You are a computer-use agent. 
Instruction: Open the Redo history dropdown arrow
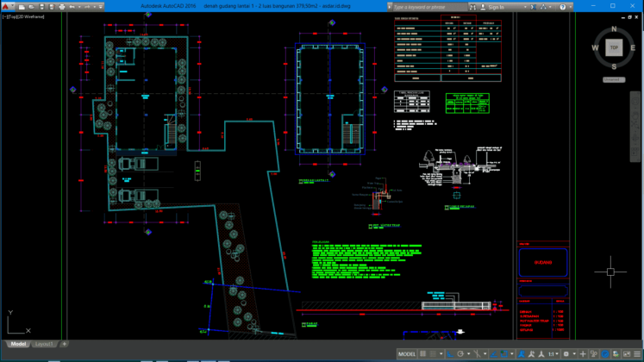point(94,7)
